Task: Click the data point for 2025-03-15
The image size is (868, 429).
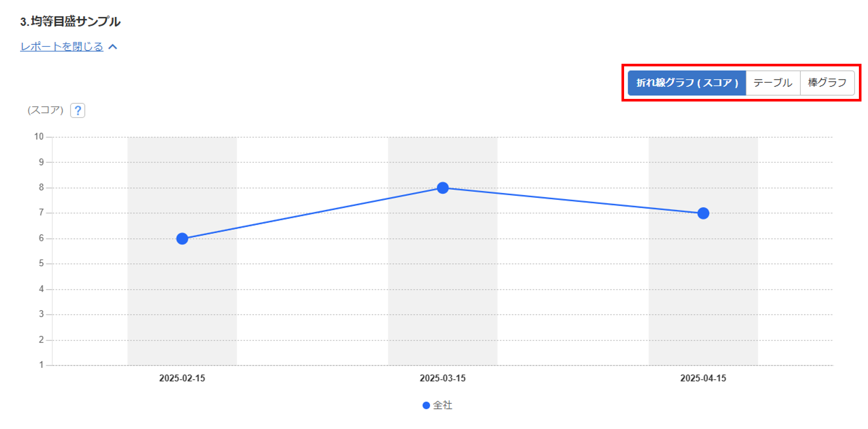Action: [x=443, y=188]
